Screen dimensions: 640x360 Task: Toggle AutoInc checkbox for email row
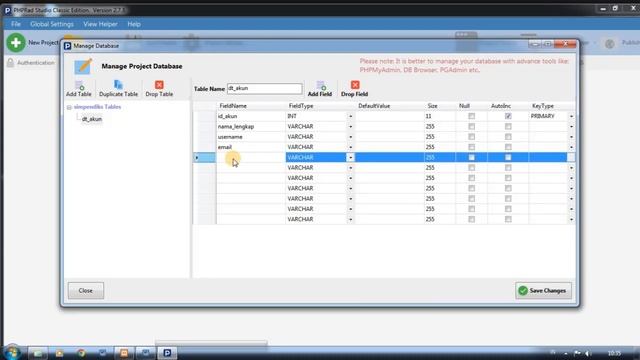click(x=508, y=147)
